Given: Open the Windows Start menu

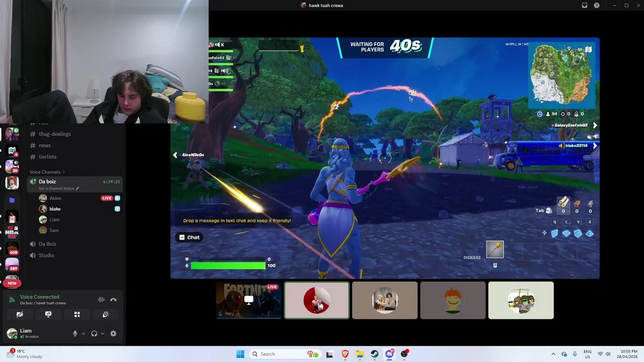Looking at the screenshot, I should coord(240,354).
